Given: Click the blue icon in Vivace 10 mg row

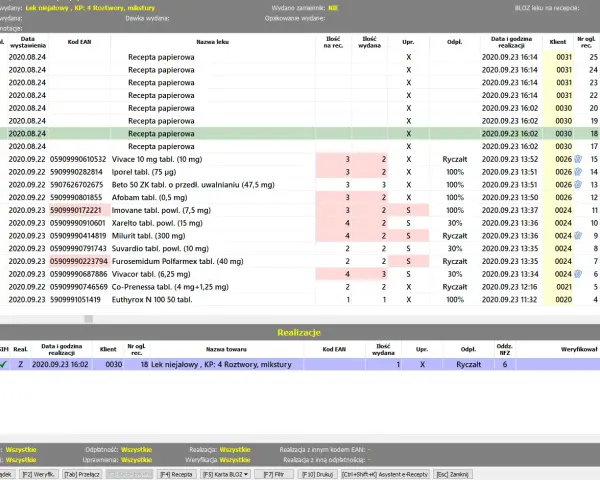Looking at the screenshot, I should pos(578,159).
